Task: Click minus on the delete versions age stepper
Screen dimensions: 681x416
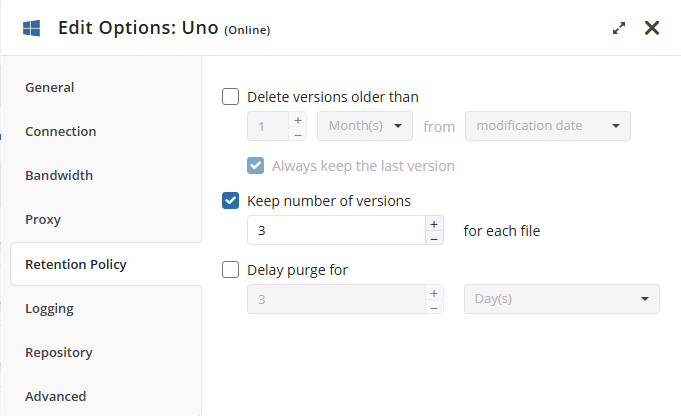Action: pos(297,134)
